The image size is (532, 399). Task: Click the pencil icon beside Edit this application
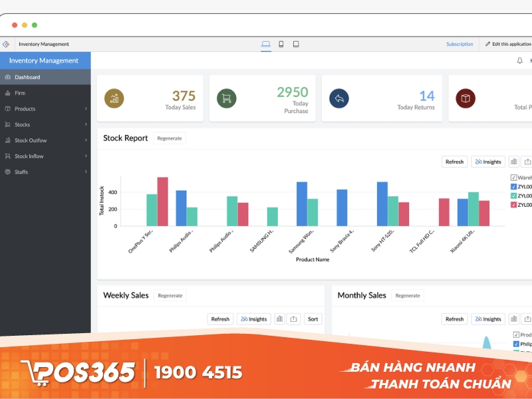pos(487,44)
